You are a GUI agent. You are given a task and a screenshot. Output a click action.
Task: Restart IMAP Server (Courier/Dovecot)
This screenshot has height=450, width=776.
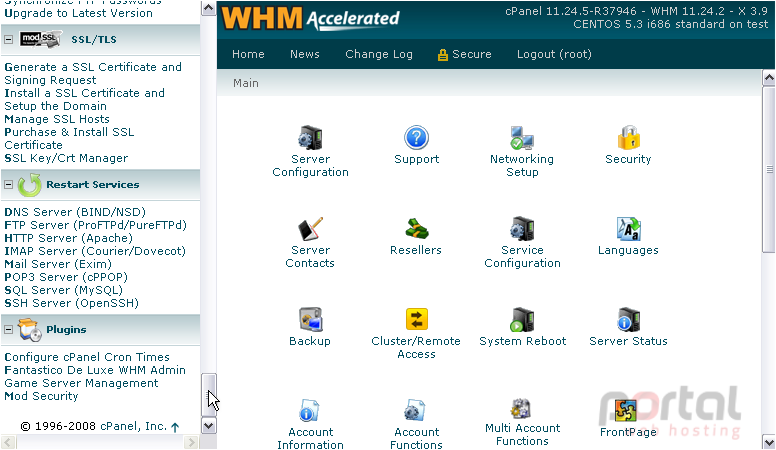(x=95, y=251)
